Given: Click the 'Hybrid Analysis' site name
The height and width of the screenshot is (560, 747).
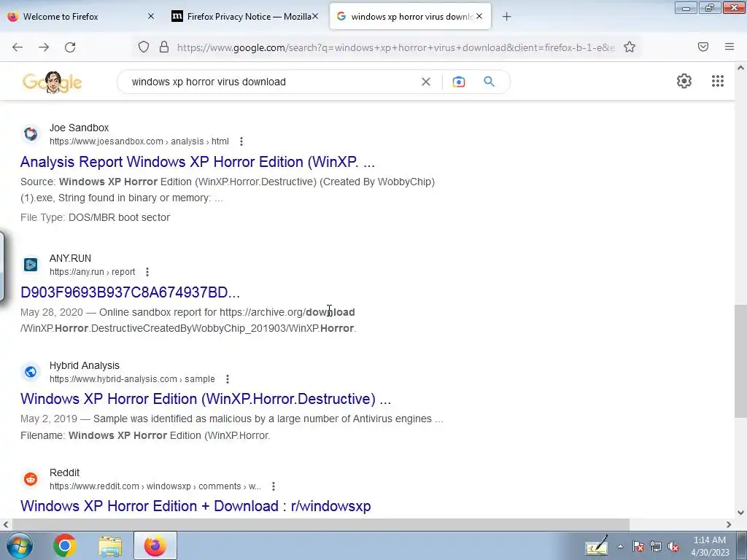Looking at the screenshot, I should pos(85,365).
